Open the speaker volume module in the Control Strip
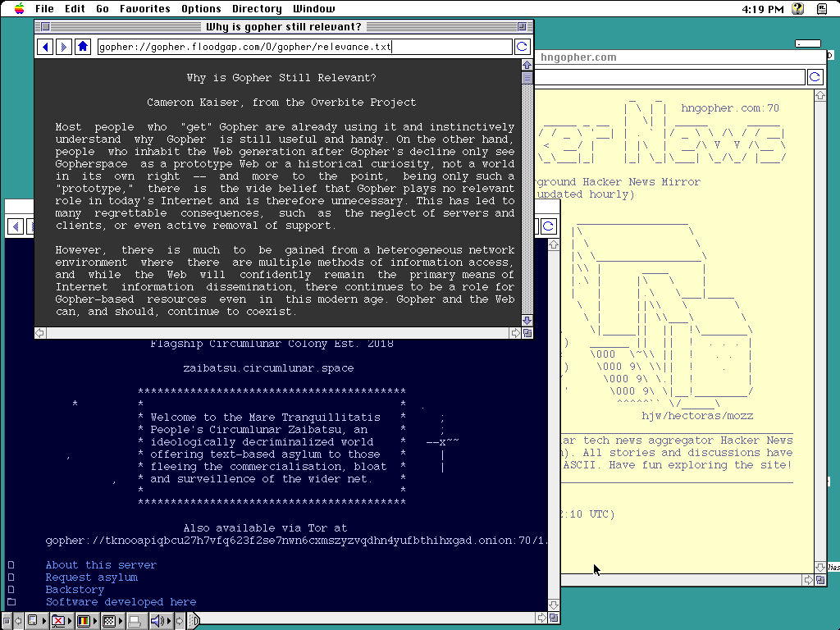Viewport: 840px width, 630px height. [x=158, y=621]
